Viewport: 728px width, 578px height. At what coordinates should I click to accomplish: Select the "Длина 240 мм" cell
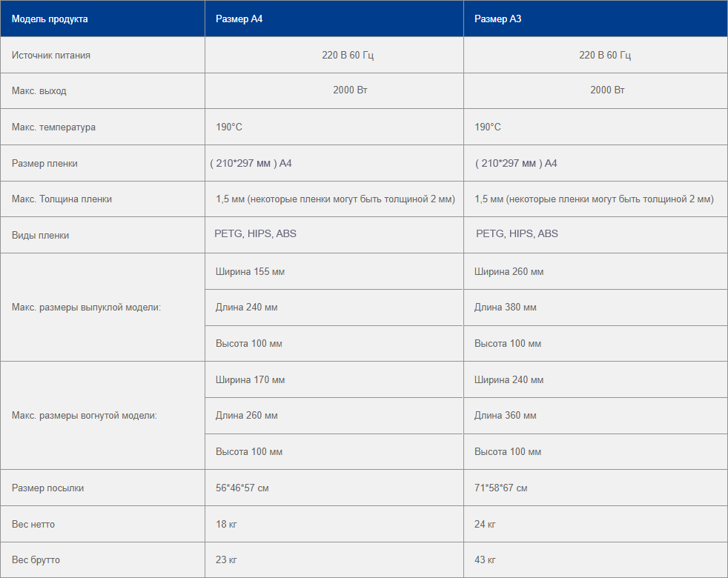tap(246, 308)
